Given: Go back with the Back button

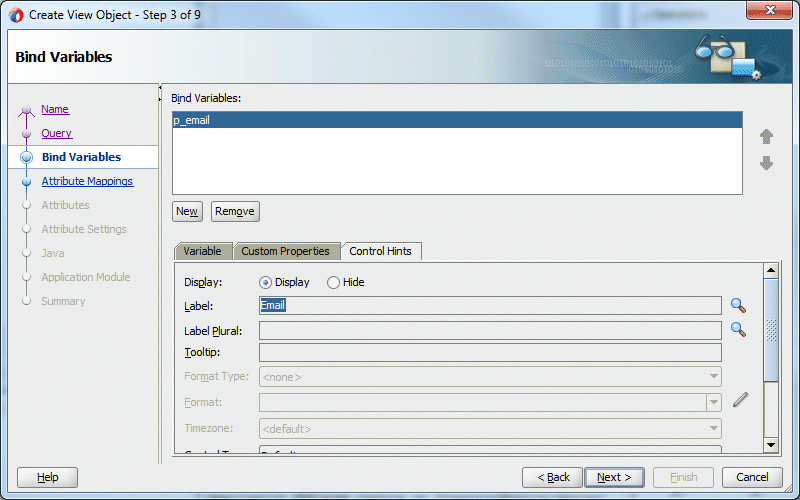Looking at the screenshot, I should click(x=553, y=478).
